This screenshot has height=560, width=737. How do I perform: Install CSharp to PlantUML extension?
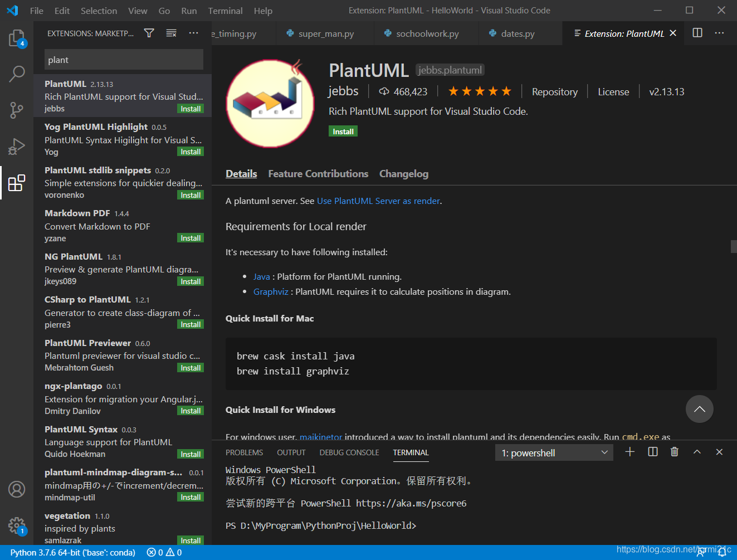(x=191, y=324)
